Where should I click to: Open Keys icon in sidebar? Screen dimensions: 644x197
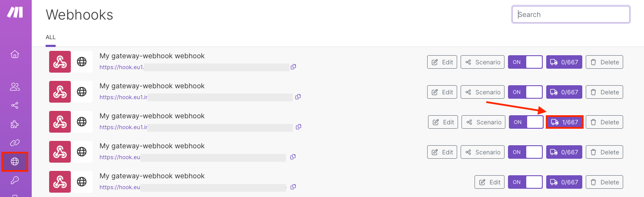pyautogui.click(x=15, y=180)
